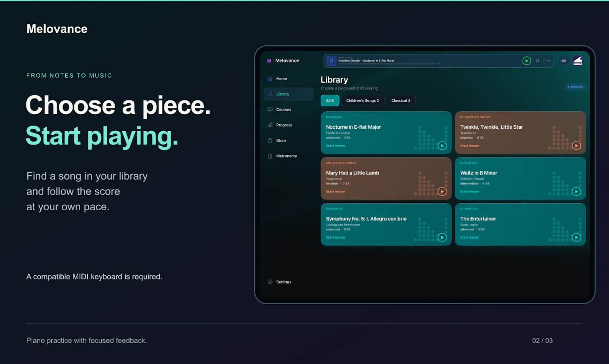The height and width of the screenshot is (364, 609).
Task: Start lesson link on Nocturne in E-flat Major
Action: click(x=335, y=146)
